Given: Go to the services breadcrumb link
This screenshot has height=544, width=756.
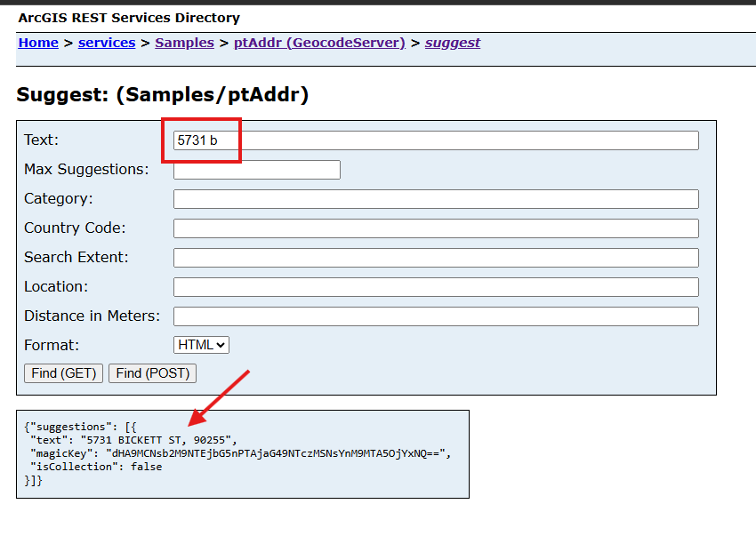Looking at the screenshot, I should pos(107,43).
